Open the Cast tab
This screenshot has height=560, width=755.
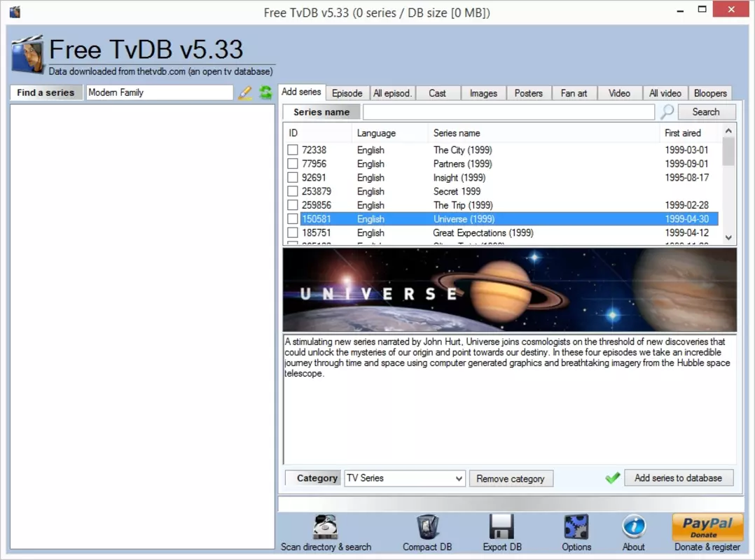click(x=437, y=93)
